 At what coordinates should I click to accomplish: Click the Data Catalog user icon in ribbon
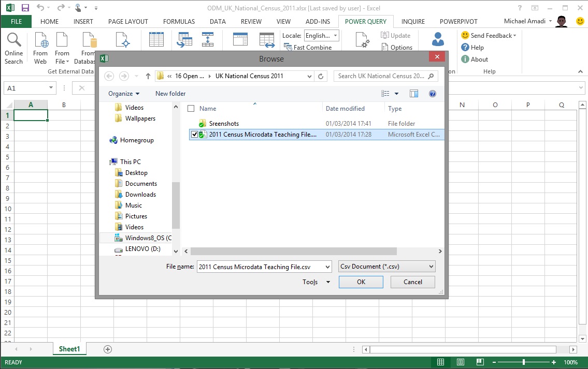pyautogui.click(x=438, y=39)
